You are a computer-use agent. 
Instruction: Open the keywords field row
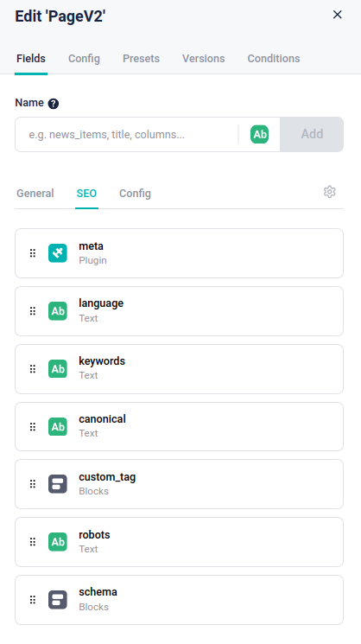coord(179,369)
